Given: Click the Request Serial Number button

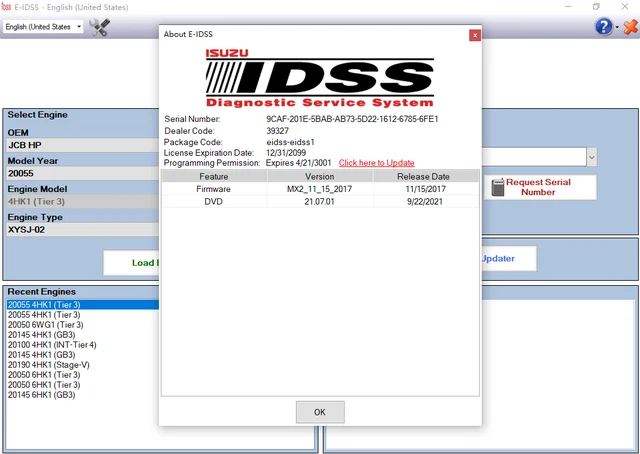Looking at the screenshot, I should point(540,187).
